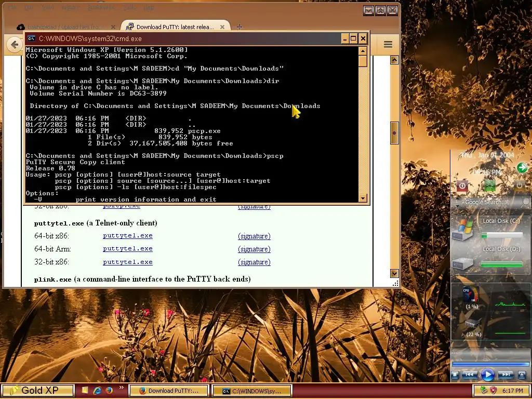Click Local Disk (D:) usage bar

coord(502,263)
